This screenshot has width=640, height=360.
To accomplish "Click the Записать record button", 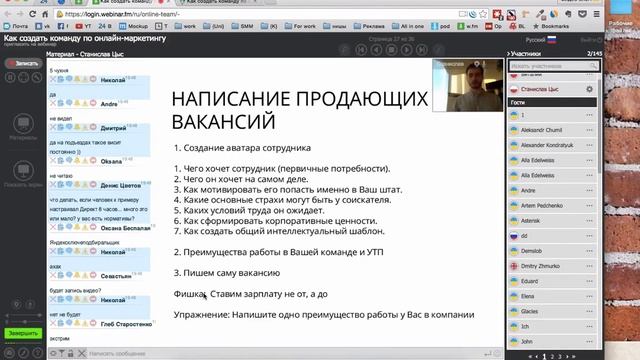I will tap(24, 63).
